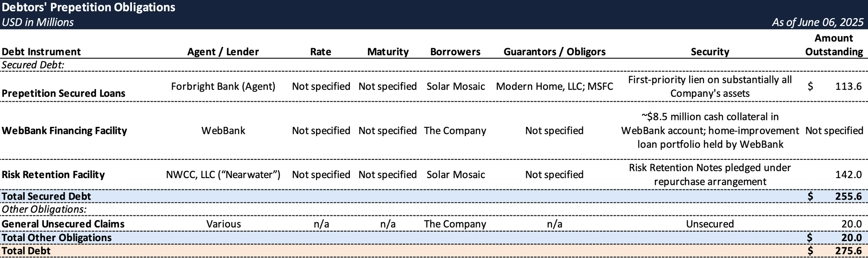Select the Guarantors / Obligors header
Screen dimensions: 868x258
pyautogui.click(x=555, y=52)
